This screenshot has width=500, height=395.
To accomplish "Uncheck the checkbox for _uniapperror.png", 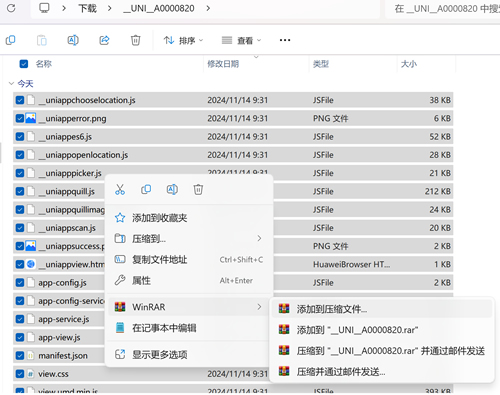I will 20,118.
